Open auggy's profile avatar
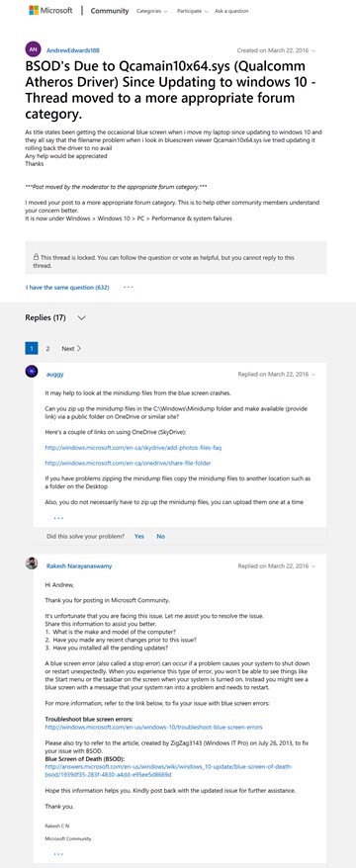The height and width of the screenshot is (868, 356). [x=32, y=371]
